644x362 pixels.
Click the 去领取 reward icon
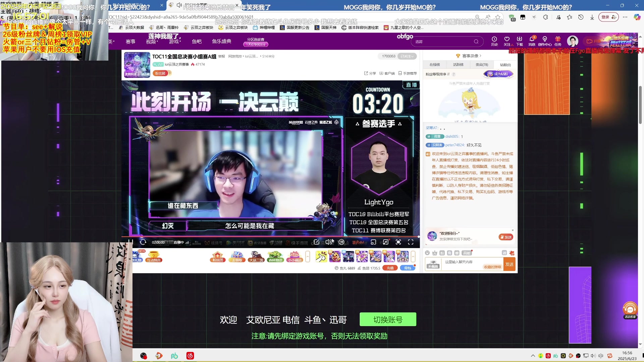point(237,256)
